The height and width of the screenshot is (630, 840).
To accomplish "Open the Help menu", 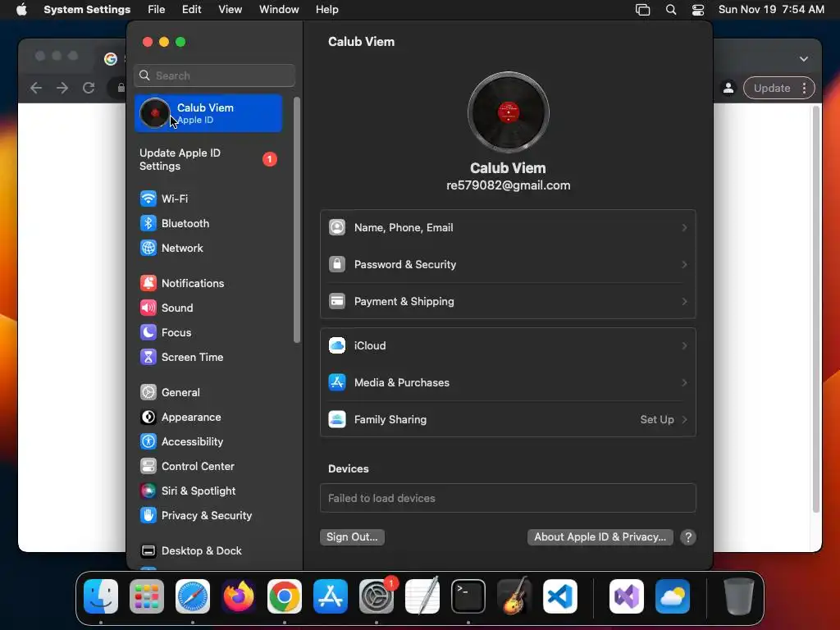I will point(326,10).
